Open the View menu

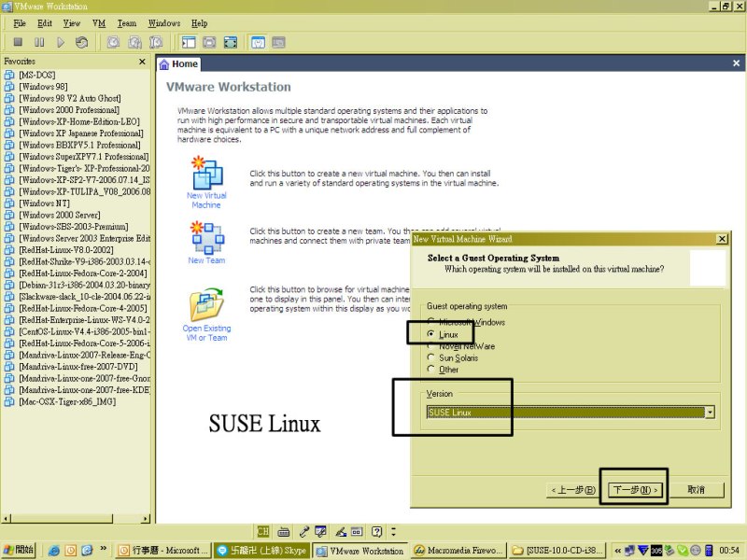click(72, 23)
